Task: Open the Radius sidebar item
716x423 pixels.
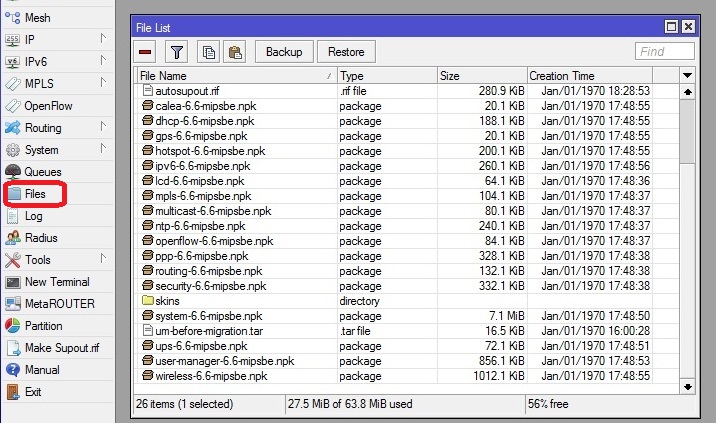Action: pyautogui.click(x=40, y=238)
